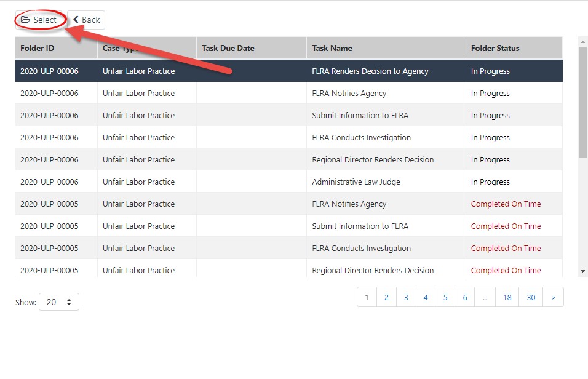Select the In Progress FLRA Conducts Investigation row

click(288, 137)
